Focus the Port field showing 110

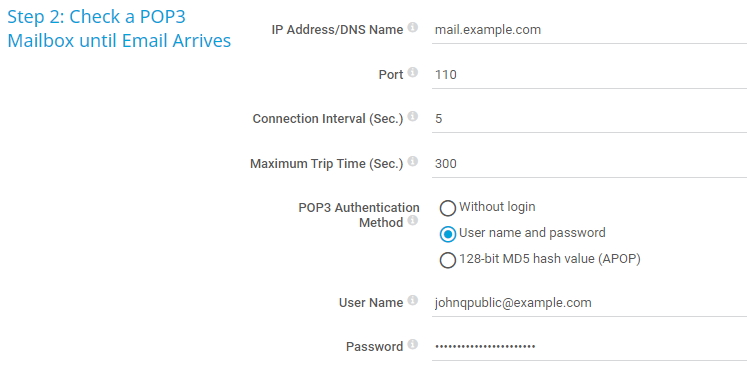coord(589,75)
